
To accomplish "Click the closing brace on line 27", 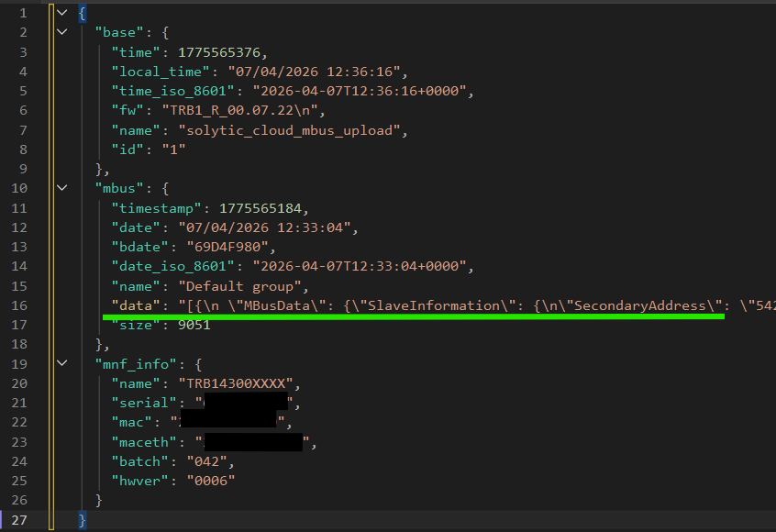I will coord(83,520).
